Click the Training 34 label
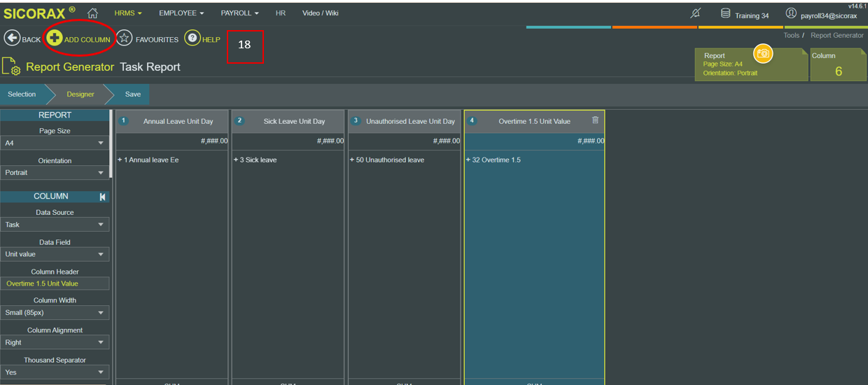Screen dimensions: 868x385 pyautogui.click(x=752, y=15)
